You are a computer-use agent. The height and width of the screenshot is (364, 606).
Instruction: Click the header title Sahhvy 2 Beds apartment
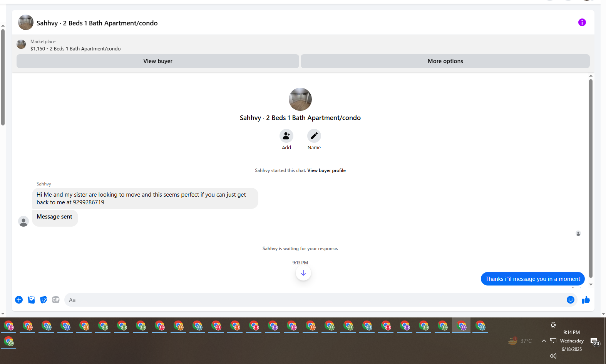97,23
